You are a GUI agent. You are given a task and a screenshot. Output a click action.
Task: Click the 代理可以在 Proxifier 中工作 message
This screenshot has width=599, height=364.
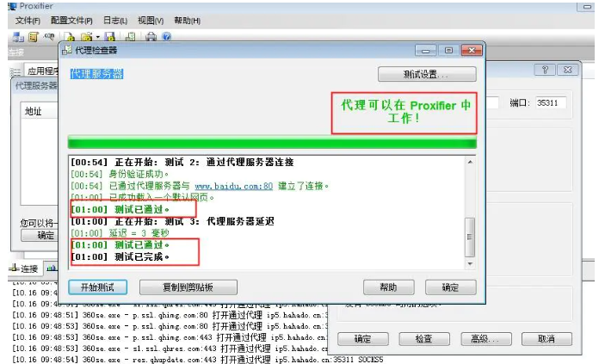click(x=404, y=112)
